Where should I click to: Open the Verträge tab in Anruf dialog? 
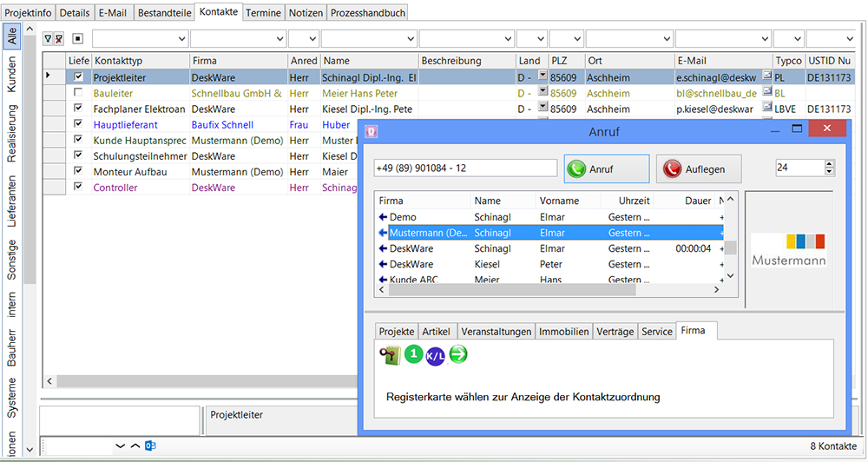click(615, 331)
